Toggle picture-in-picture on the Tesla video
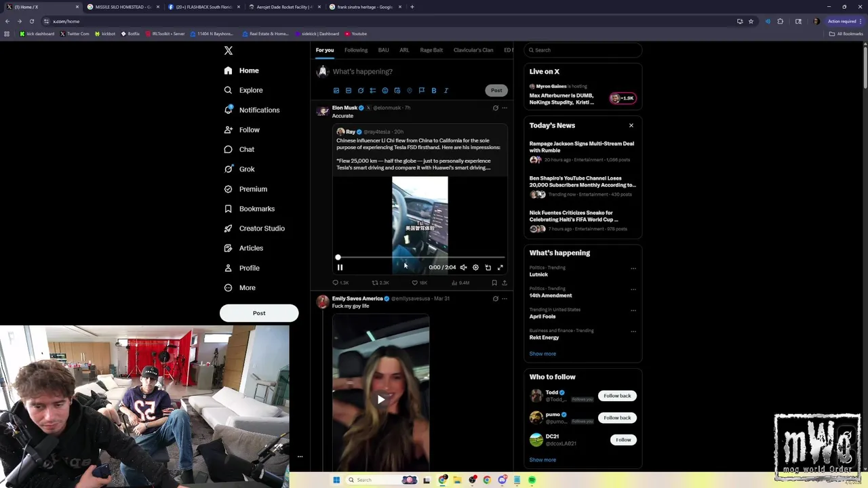 pos(488,268)
